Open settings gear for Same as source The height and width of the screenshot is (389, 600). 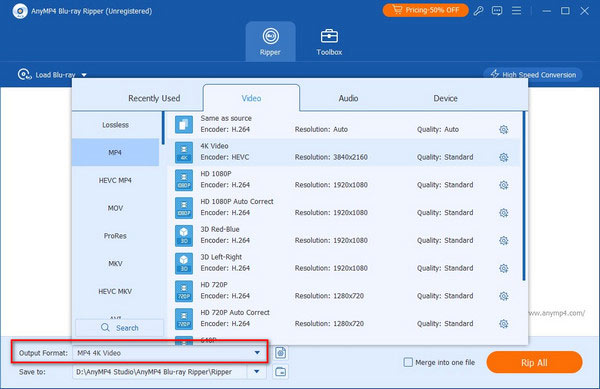[x=504, y=130]
